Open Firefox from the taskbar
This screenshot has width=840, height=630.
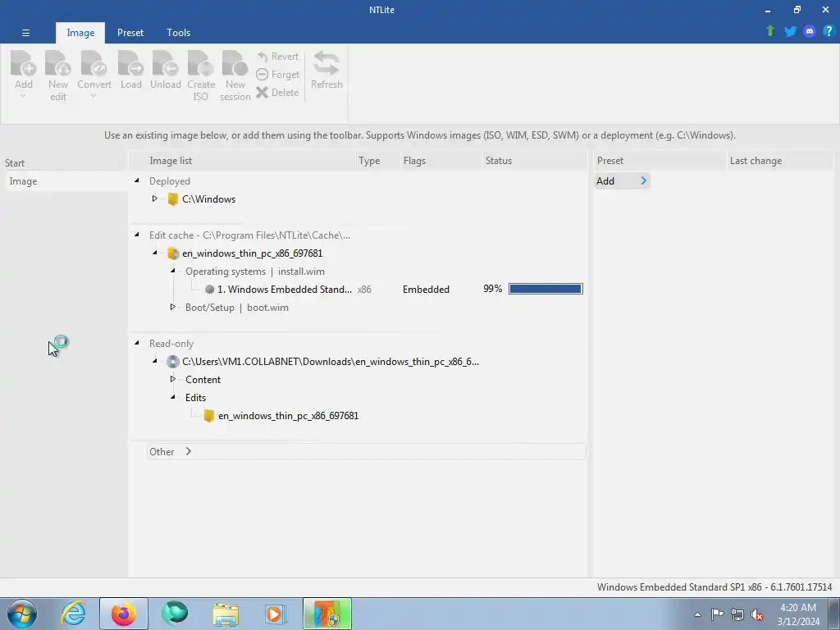(x=123, y=614)
